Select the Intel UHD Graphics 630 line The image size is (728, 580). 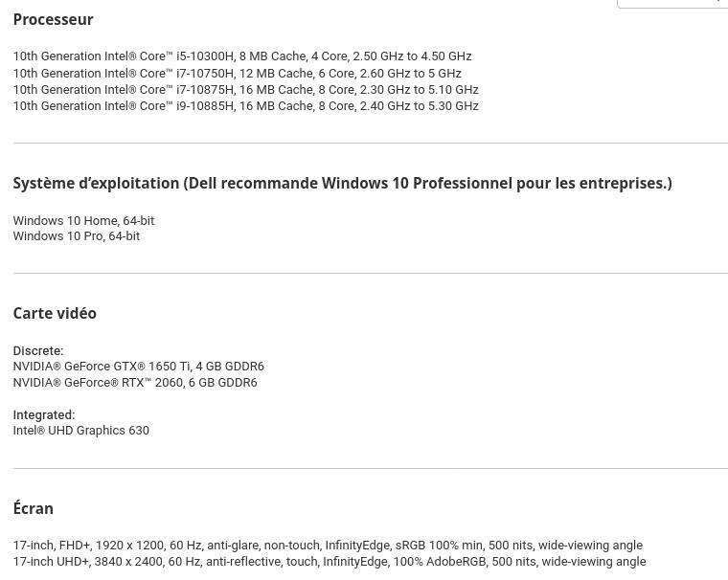(x=80, y=431)
